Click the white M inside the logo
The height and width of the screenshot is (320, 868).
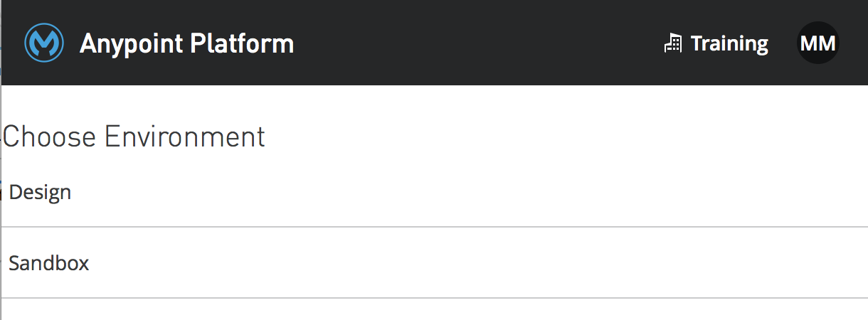point(44,46)
